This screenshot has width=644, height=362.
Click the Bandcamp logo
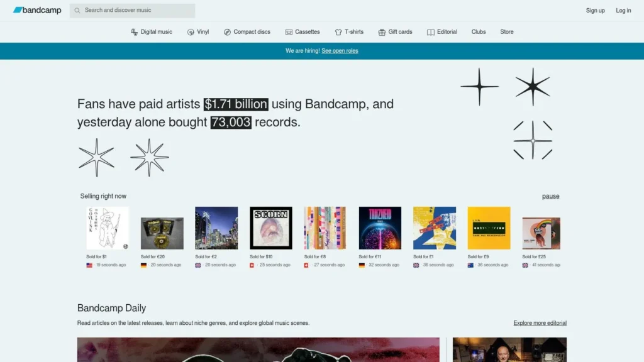coord(37,10)
